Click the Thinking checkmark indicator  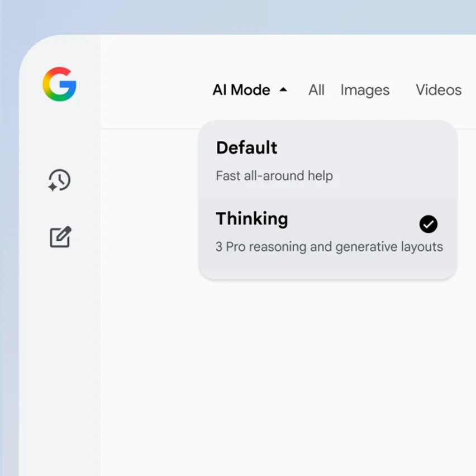[x=429, y=224]
